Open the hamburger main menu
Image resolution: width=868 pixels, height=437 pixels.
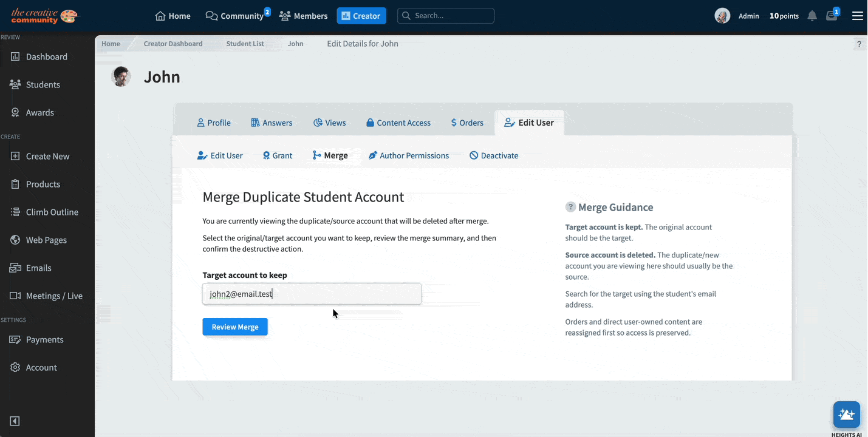click(x=857, y=16)
